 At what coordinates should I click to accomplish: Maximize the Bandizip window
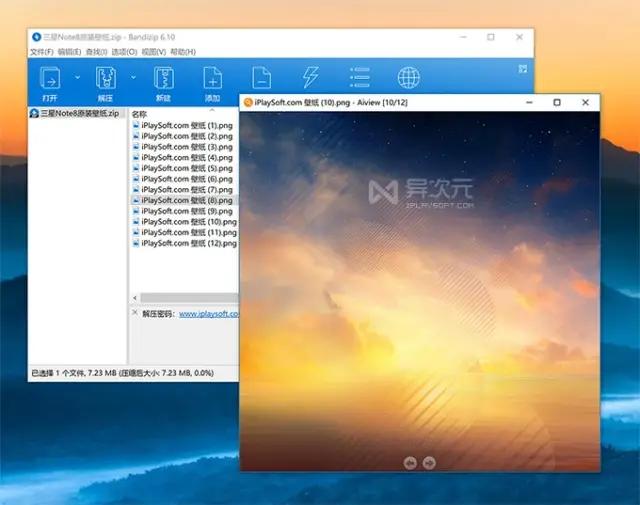pyautogui.click(x=491, y=37)
